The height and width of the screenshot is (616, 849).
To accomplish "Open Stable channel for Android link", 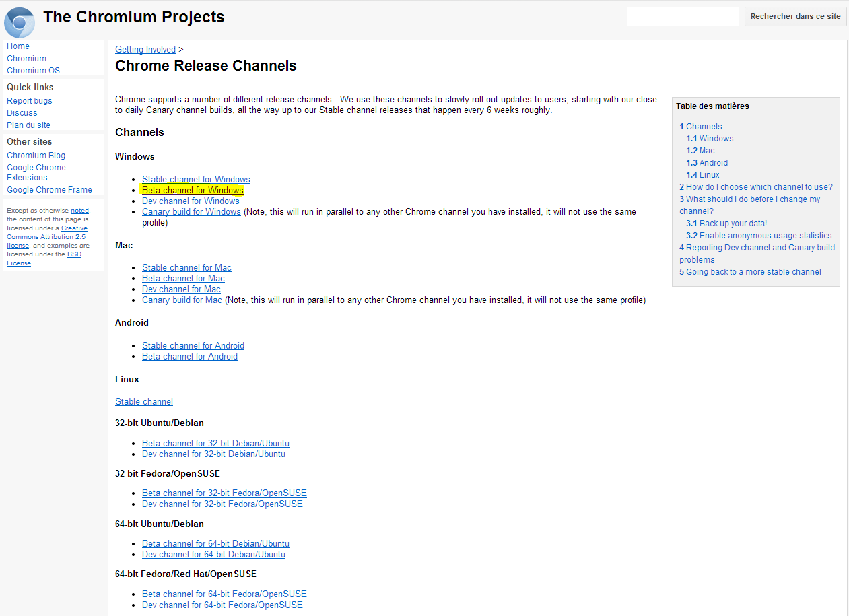I will tap(193, 346).
